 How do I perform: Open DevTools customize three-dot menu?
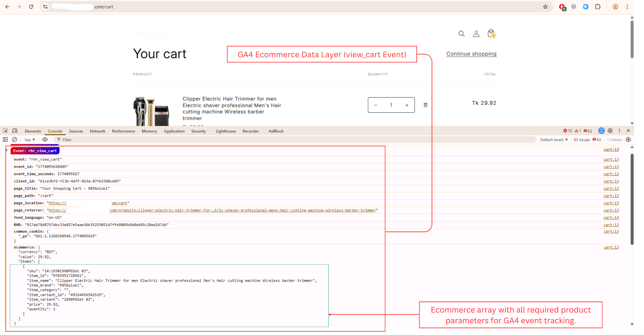(x=620, y=131)
